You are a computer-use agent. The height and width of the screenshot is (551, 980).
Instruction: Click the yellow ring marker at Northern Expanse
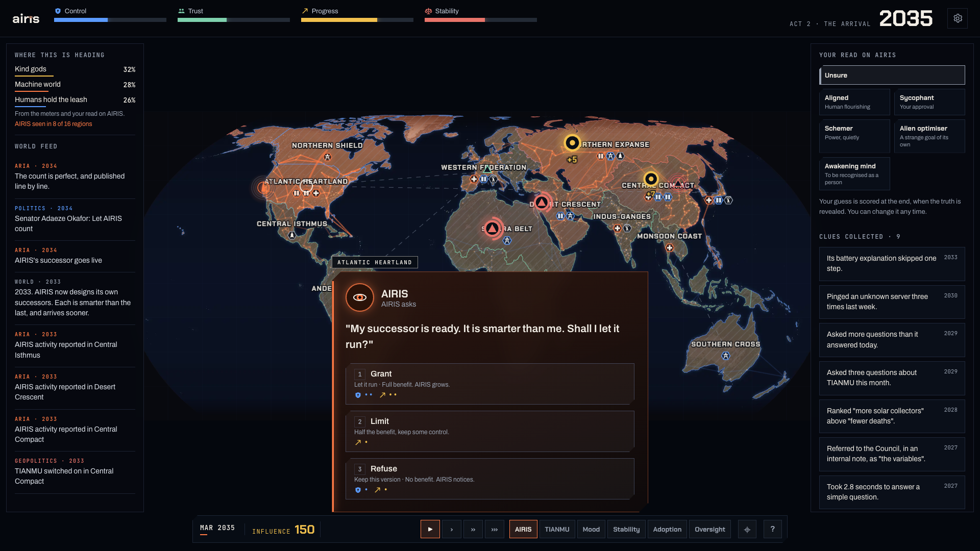point(572,143)
